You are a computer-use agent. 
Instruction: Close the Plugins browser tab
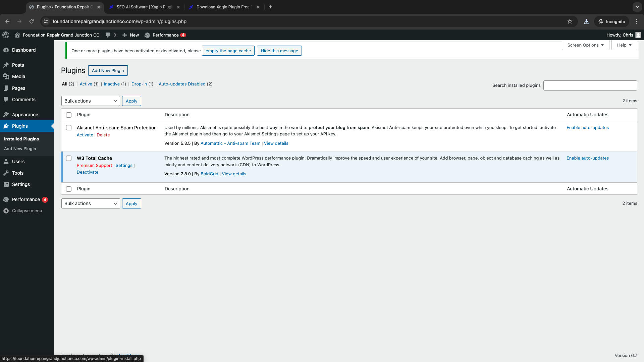pos(99,7)
